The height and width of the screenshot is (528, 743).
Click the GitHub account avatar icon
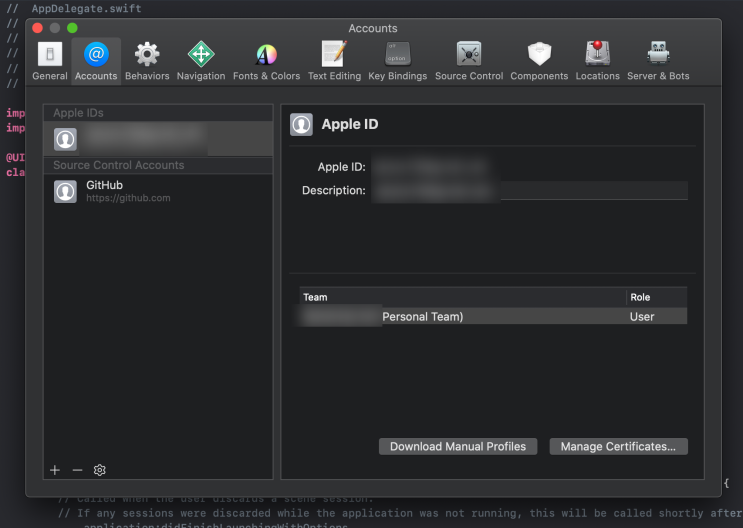[65, 191]
